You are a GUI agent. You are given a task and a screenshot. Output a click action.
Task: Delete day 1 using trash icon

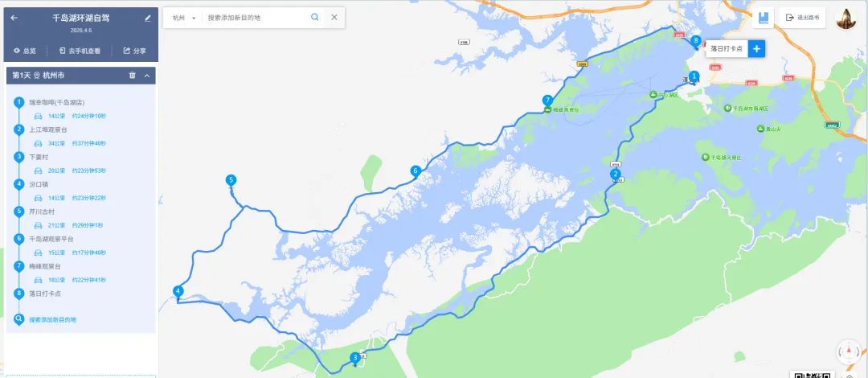click(133, 76)
